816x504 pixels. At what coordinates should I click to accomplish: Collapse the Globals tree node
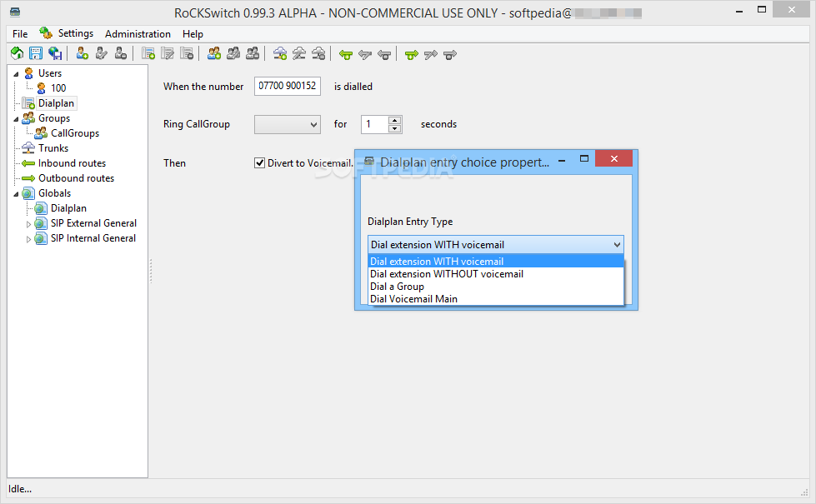tap(16, 194)
